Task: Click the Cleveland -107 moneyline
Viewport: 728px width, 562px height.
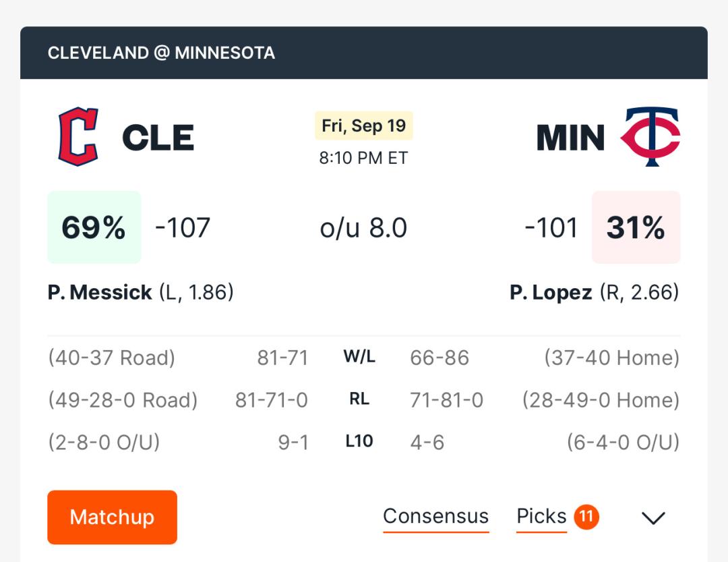Action: pos(183,228)
